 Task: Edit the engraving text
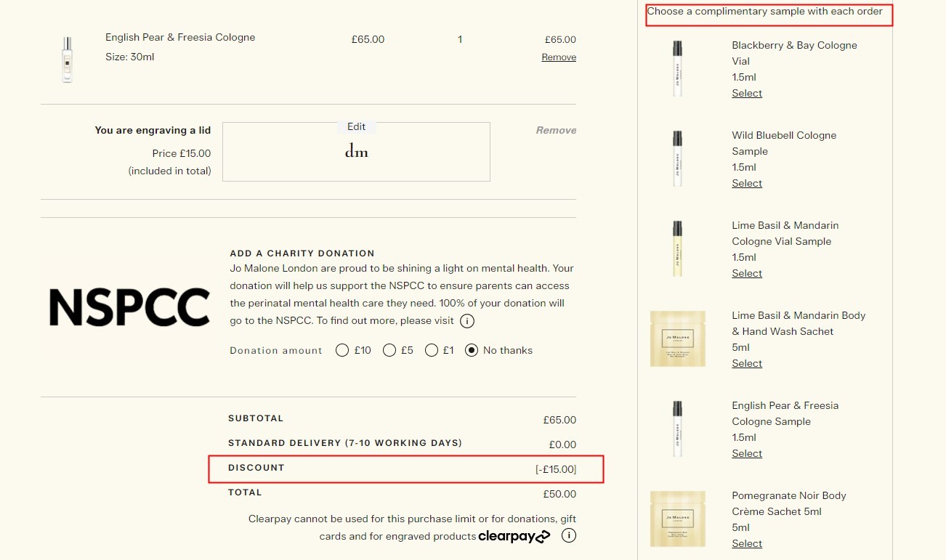click(x=356, y=126)
